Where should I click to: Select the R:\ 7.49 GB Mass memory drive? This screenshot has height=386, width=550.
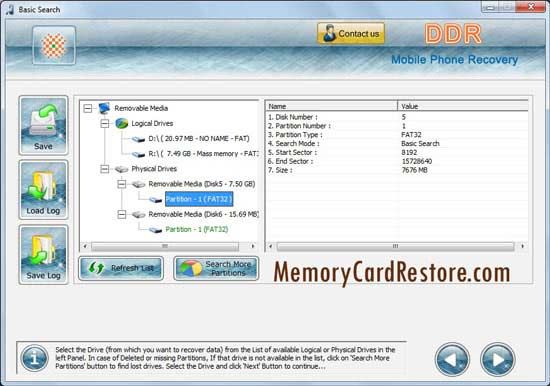click(x=203, y=154)
